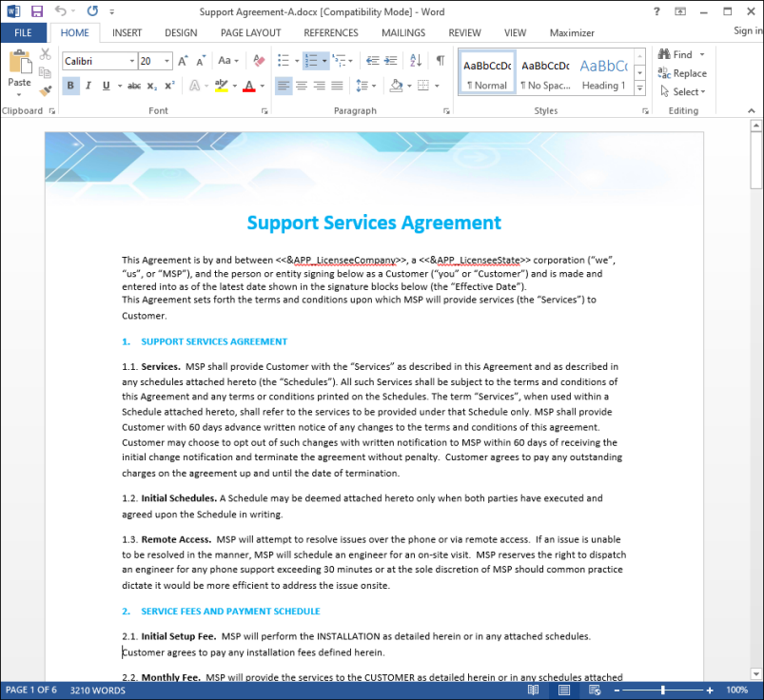Open font color dropdown arrow
764x700 pixels.
(263, 87)
